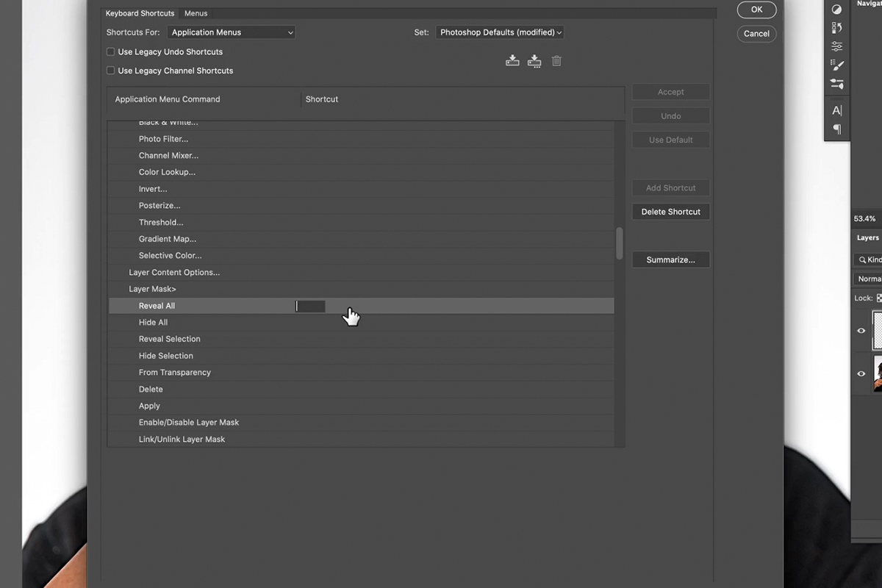This screenshot has height=588, width=882.
Task: Open the Properties panel sliders icon
Action: (x=836, y=46)
